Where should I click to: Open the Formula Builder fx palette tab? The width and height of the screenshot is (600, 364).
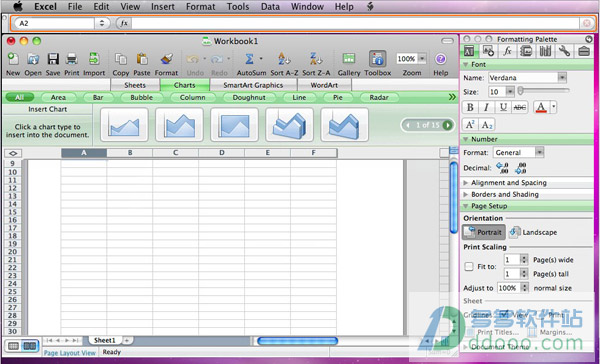coord(507,51)
